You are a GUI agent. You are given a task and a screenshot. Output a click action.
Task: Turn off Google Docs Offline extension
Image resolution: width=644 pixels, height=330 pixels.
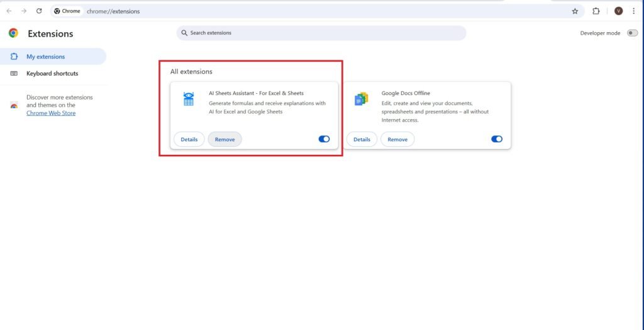(x=497, y=139)
